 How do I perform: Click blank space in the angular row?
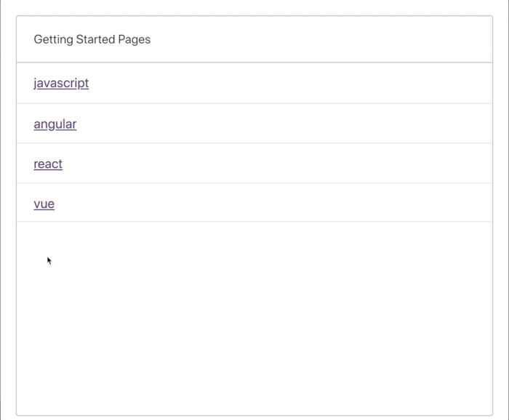click(282, 124)
